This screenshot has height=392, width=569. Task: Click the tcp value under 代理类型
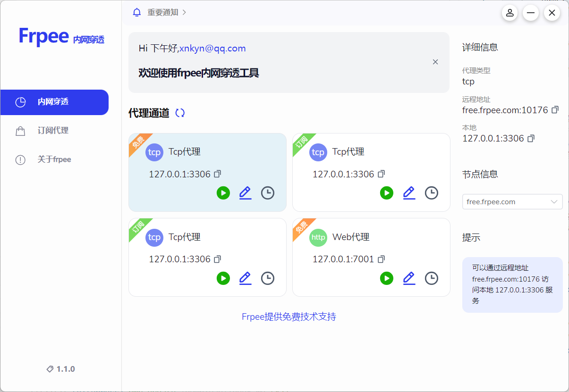468,82
